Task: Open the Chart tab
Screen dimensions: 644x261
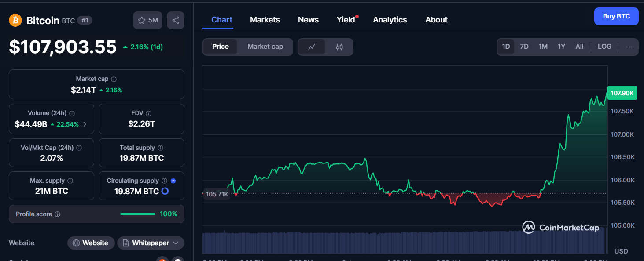Action: coord(222,20)
